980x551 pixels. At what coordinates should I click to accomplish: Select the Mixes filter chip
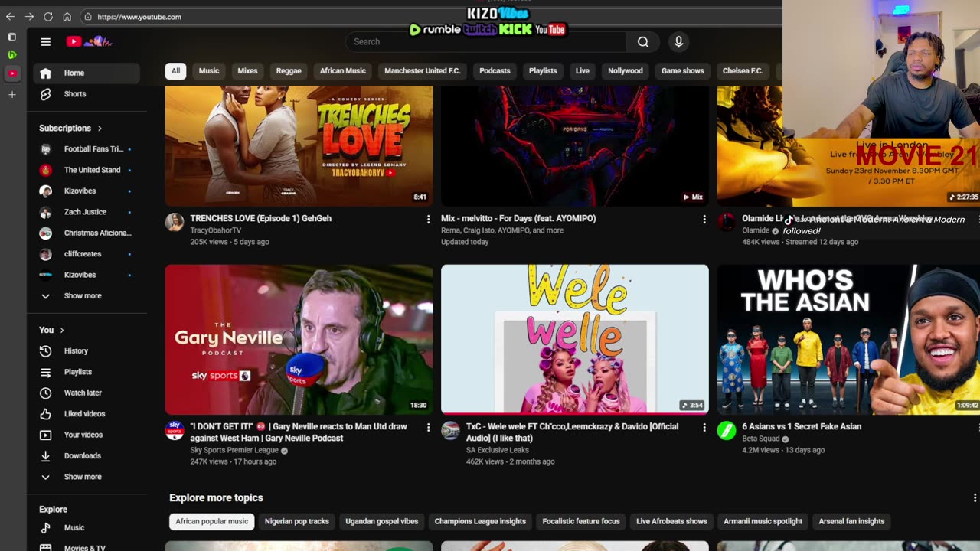click(247, 71)
